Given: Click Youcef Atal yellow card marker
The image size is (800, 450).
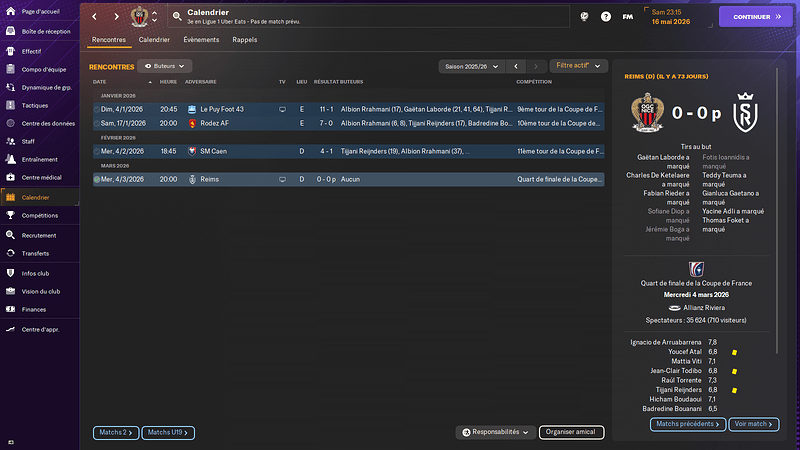Looking at the screenshot, I should point(734,353).
